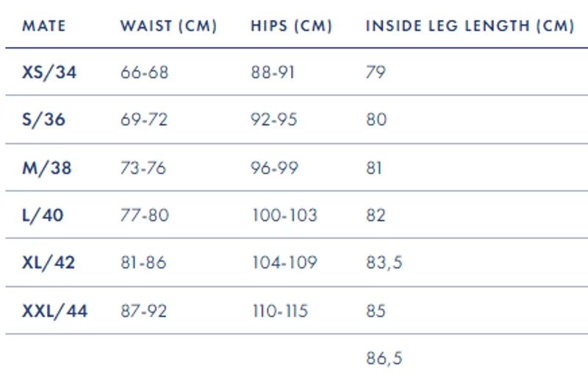The height and width of the screenshot is (375, 588).
Task: Click inside leg value 86,5
Action: 384,359
